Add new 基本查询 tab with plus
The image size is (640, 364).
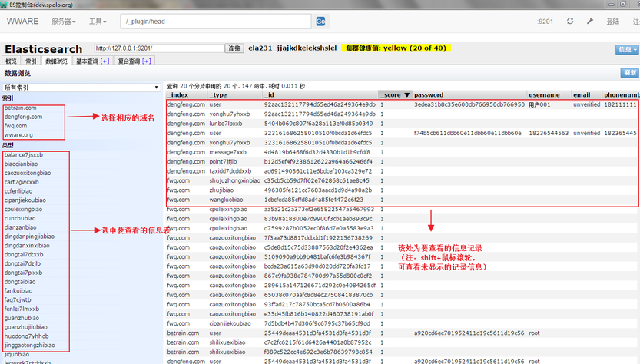105,61
